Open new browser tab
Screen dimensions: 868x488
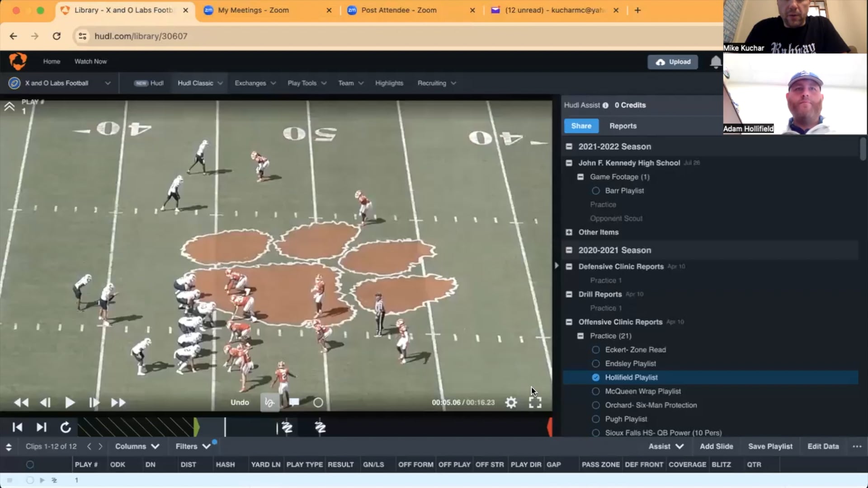[x=637, y=10]
